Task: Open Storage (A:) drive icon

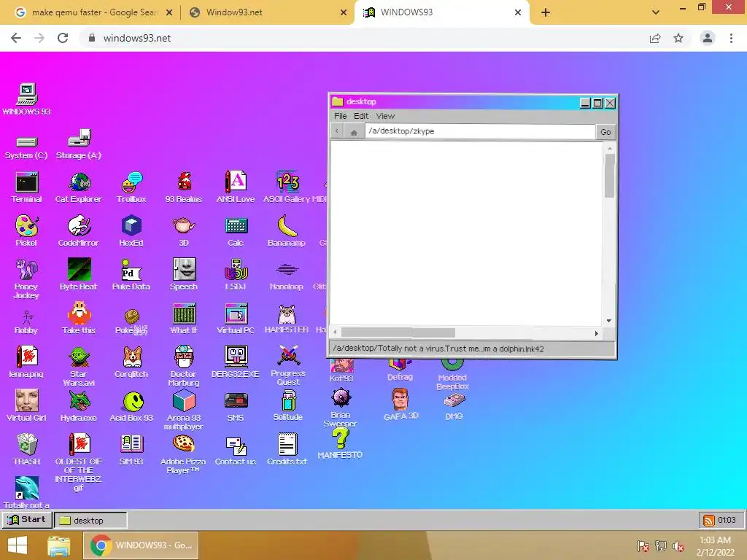Action: point(79,144)
